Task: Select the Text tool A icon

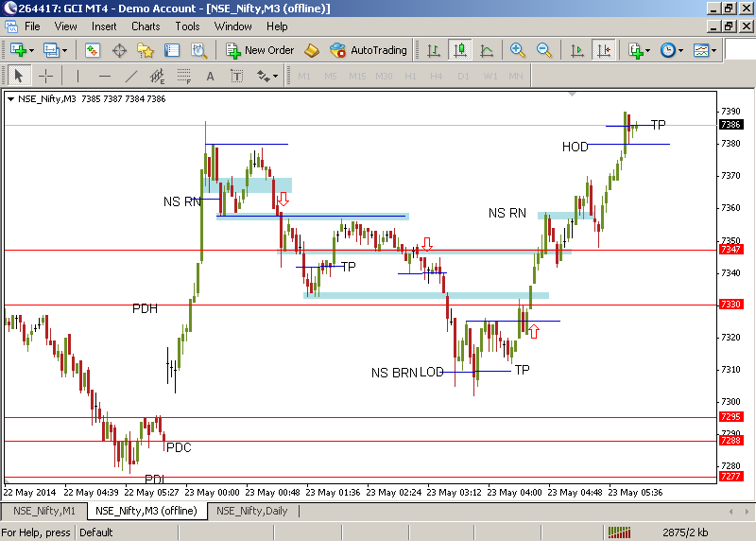Action: pos(210,76)
